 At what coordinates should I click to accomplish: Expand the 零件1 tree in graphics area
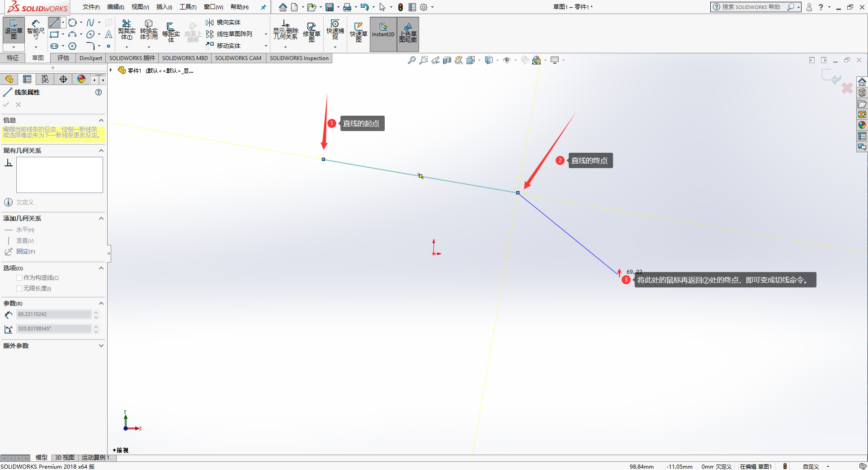(111, 70)
